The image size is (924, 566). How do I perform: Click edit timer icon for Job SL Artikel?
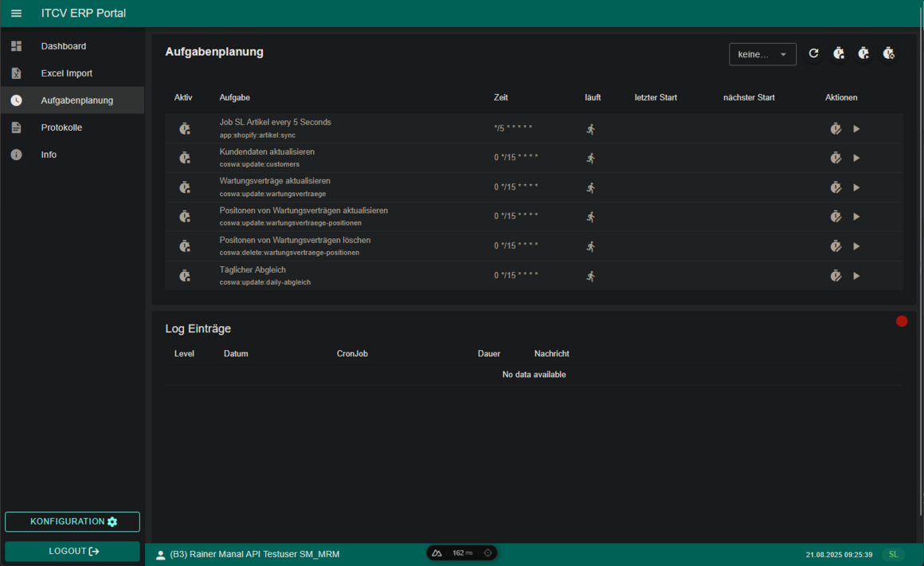click(836, 128)
